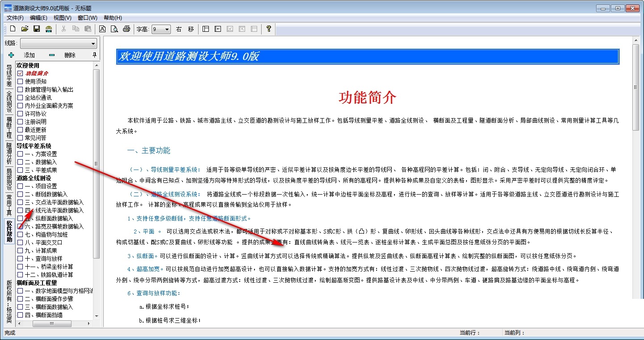Click the document vertical scrollbar thumb

[636, 87]
